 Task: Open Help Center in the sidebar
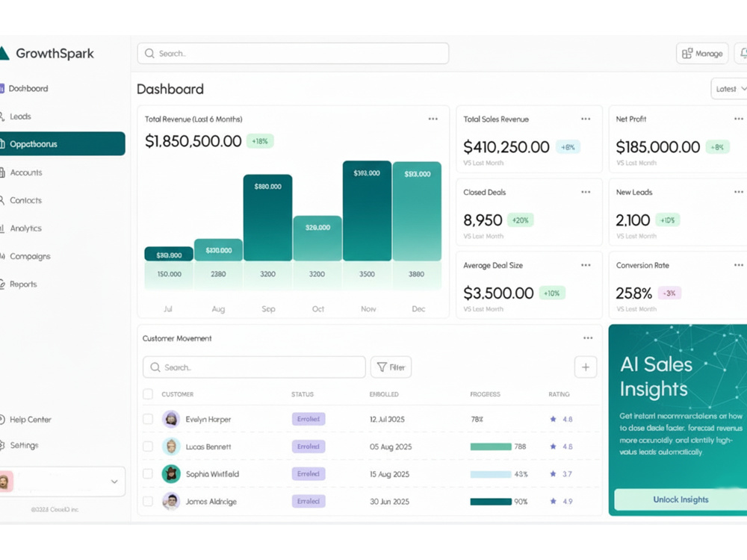click(25, 420)
